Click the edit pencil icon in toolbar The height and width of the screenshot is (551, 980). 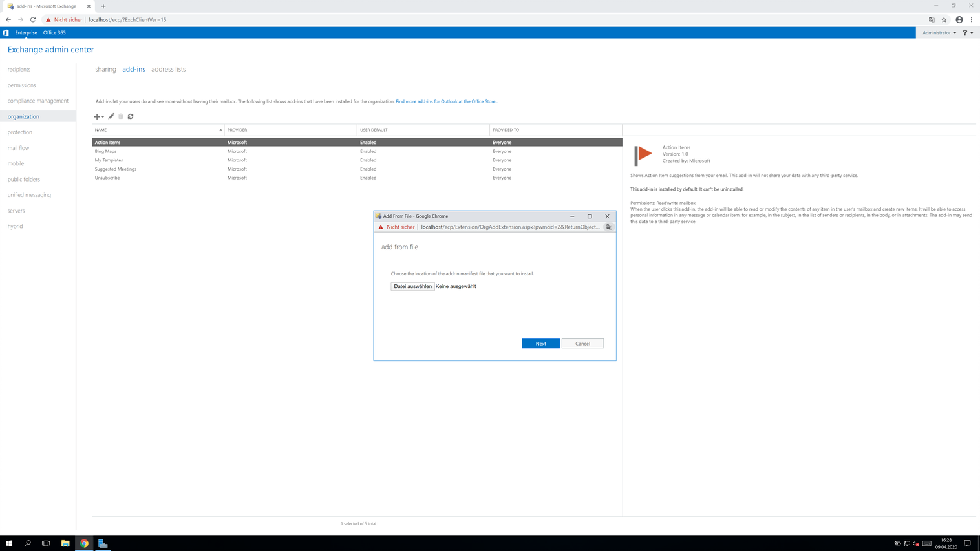pos(111,116)
